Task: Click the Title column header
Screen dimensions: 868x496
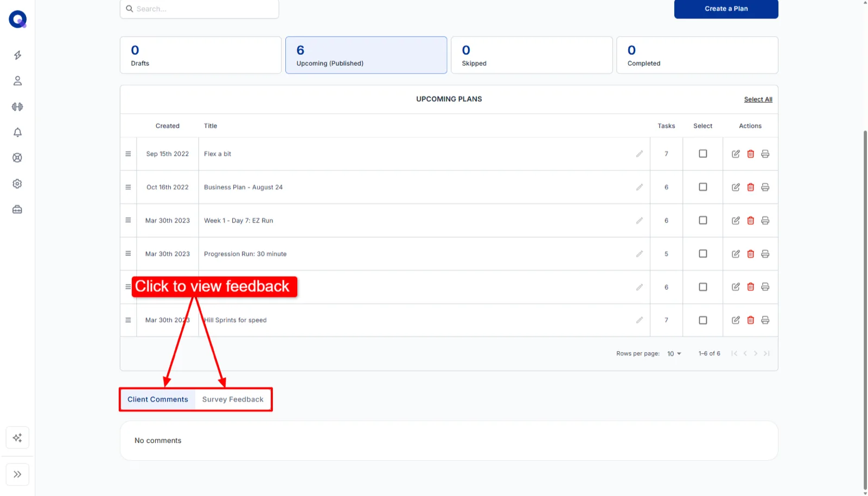Action: [210, 126]
